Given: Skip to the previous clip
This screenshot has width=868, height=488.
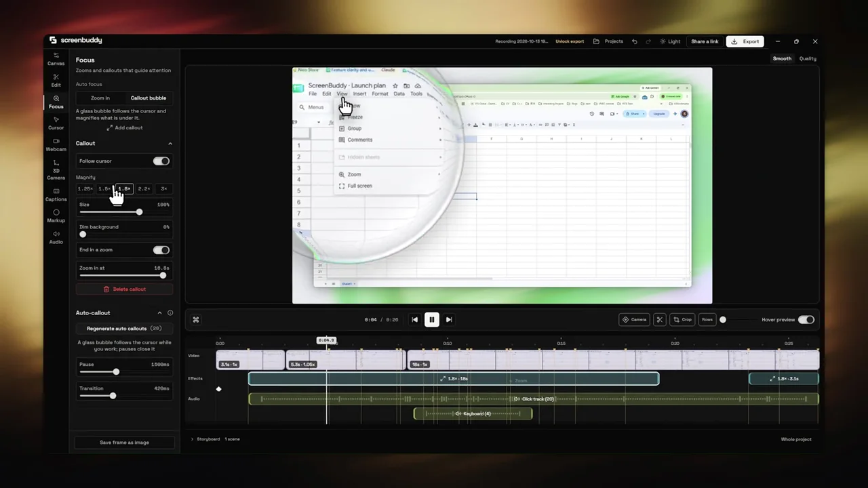Looking at the screenshot, I should (x=414, y=320).
